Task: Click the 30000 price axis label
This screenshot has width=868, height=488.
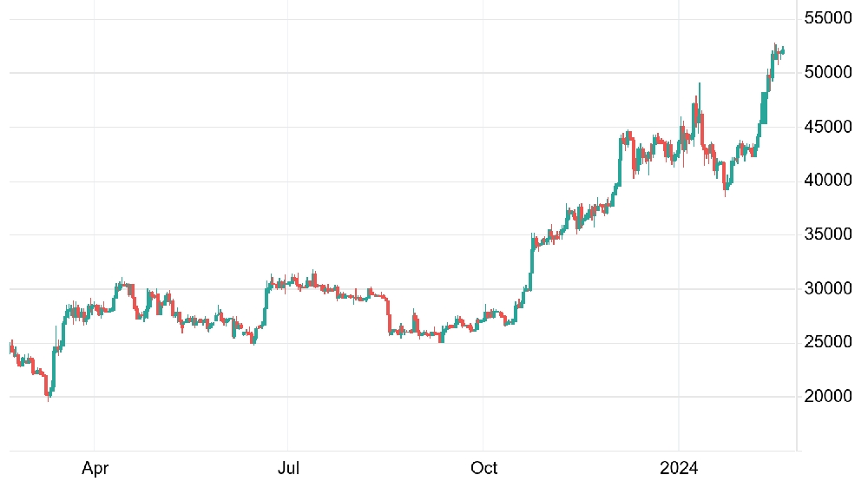Action: click(x=827, y=288)
